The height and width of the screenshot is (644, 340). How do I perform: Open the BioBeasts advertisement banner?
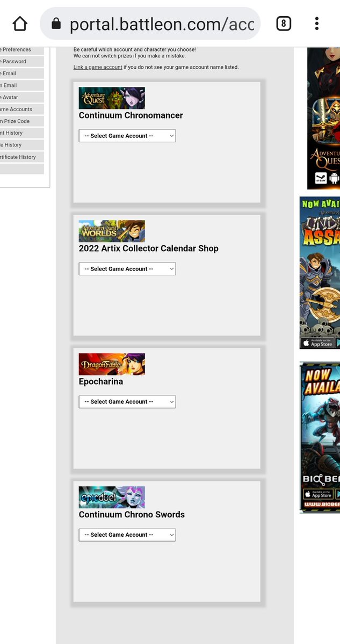[320, 437]
